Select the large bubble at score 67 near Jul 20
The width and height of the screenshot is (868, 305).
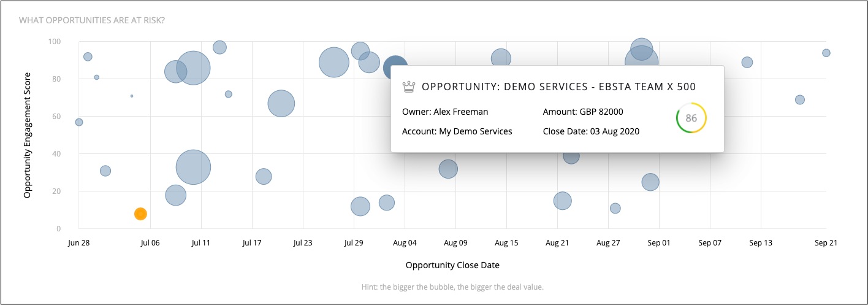[x=281, y=104]
